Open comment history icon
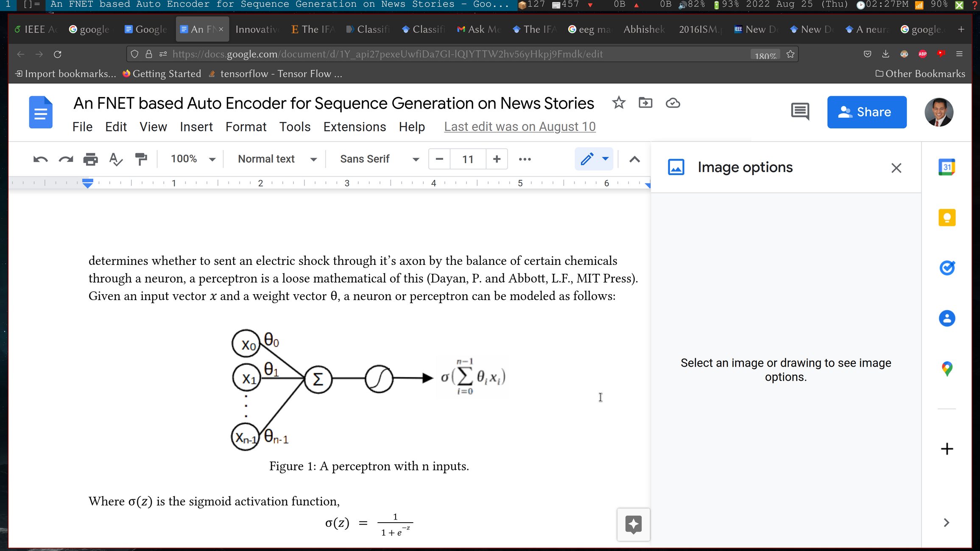The image size is (980, 551). point(800,112)
